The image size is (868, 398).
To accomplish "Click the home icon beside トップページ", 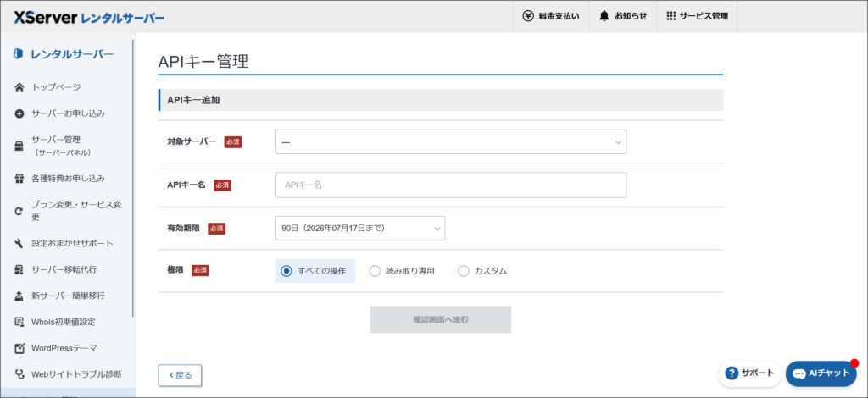I will point(19,87).
